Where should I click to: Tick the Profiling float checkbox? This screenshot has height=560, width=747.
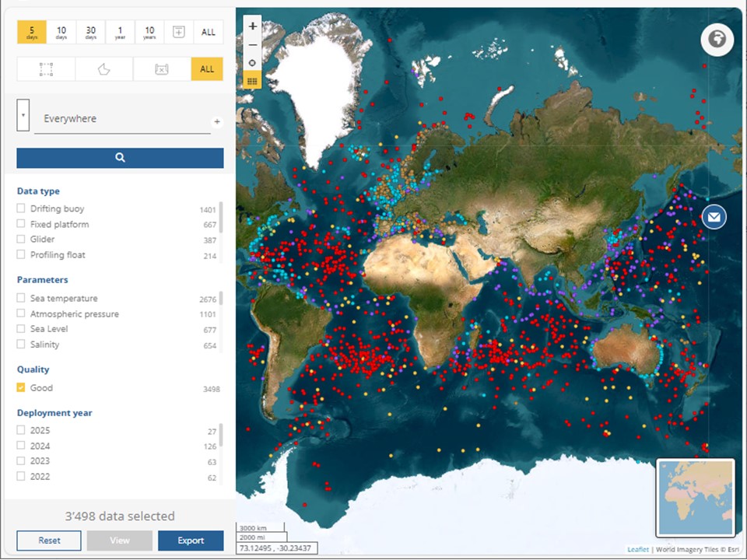click(21, 254)
